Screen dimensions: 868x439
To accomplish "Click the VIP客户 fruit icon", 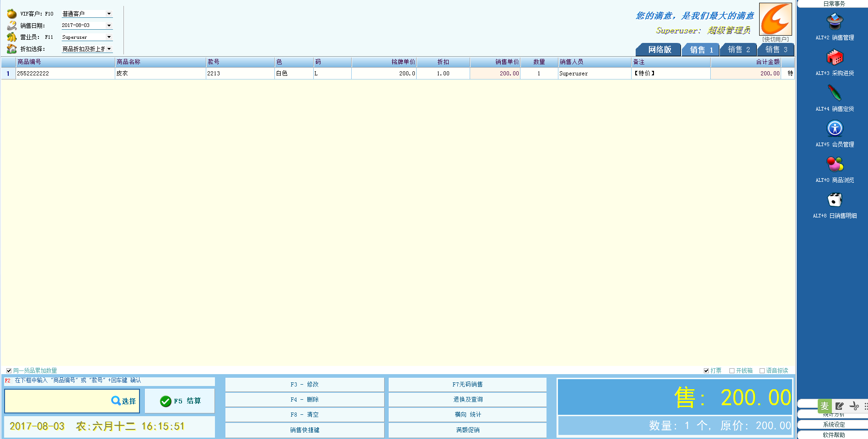I will (12, 14).
